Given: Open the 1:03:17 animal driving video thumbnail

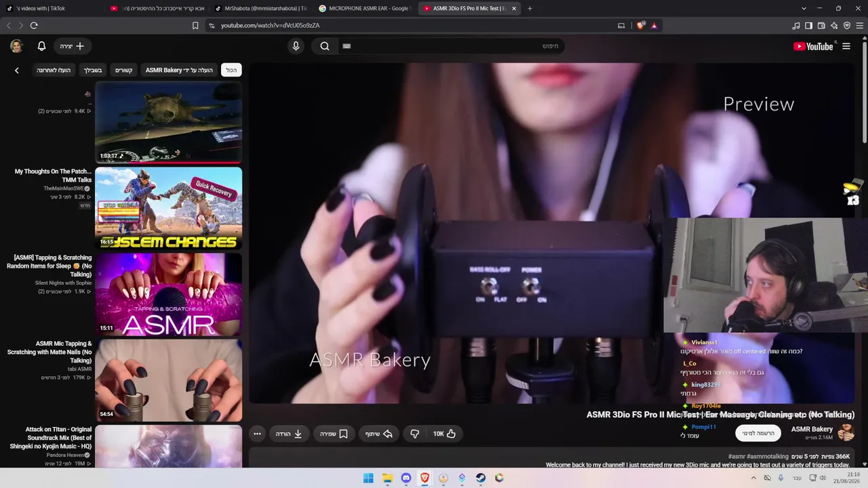Looking at the screenshot, I should [x=168, y=123].
